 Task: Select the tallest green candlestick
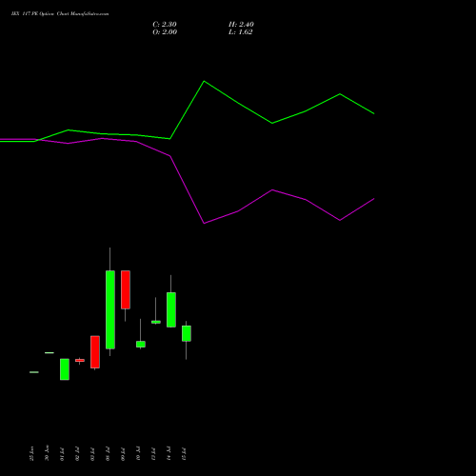point(110,309)
